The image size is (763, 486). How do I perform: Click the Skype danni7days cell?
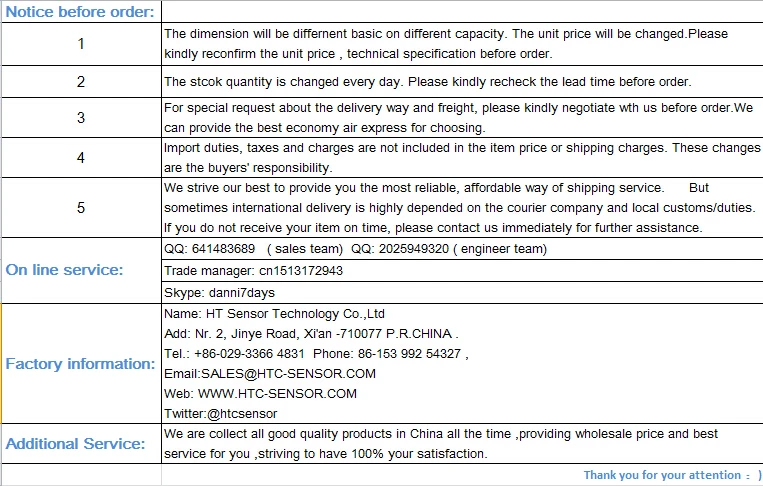[462, 292]
